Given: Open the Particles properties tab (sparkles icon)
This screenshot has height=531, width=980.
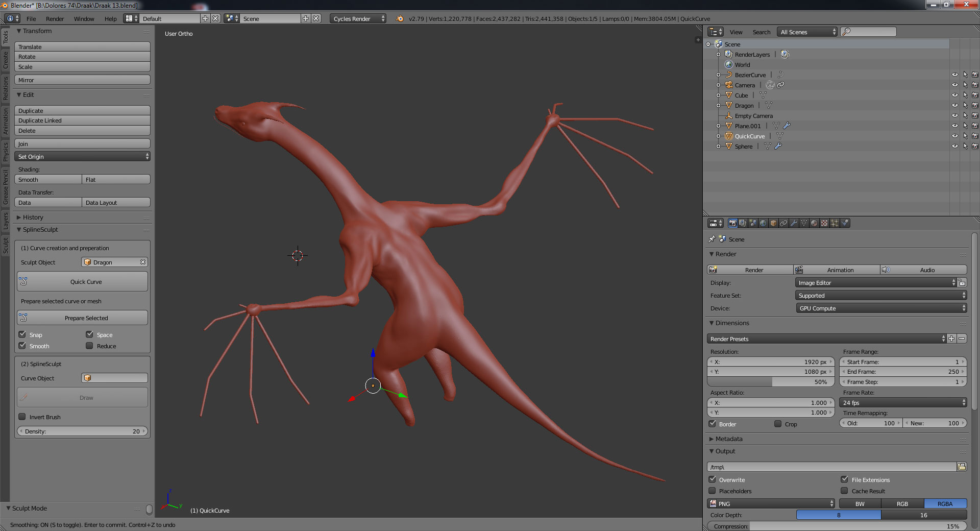Looking at the screenshot, I should pos(835,223).
